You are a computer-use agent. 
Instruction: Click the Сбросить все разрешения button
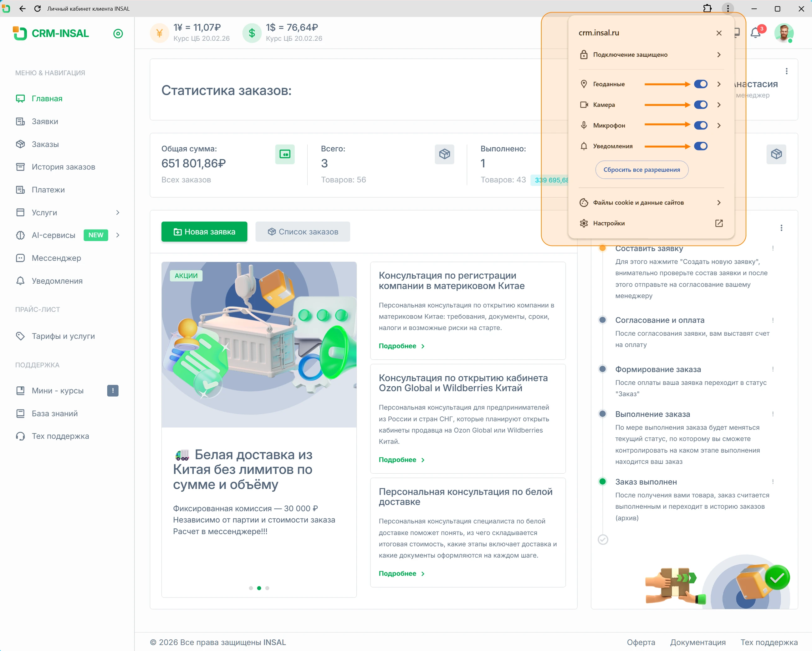[x=641, y=170]
